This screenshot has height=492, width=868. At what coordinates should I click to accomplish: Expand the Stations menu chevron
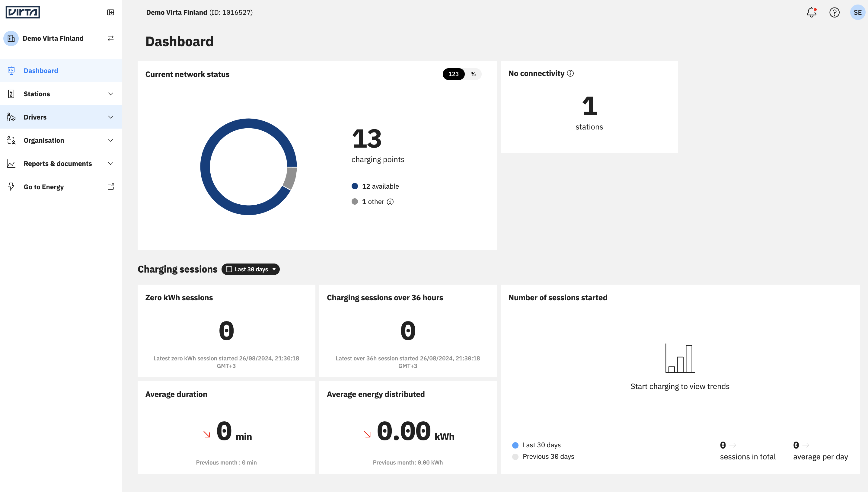[x=110, y=94]
